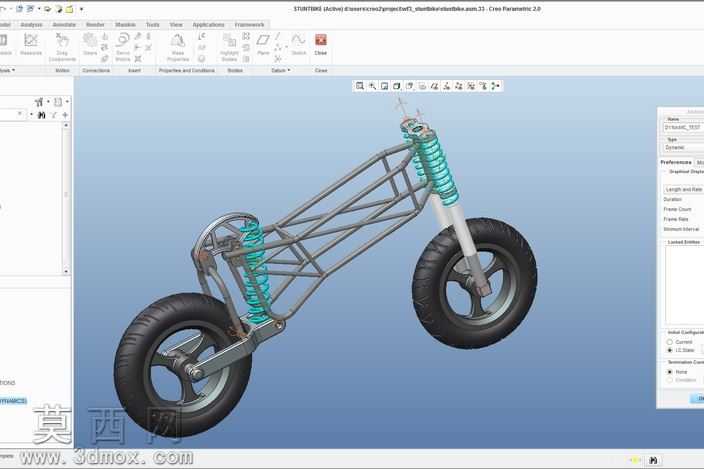Open the Analysis ribbon tab
The image size is (704, 469).
[x=31, y=25]
